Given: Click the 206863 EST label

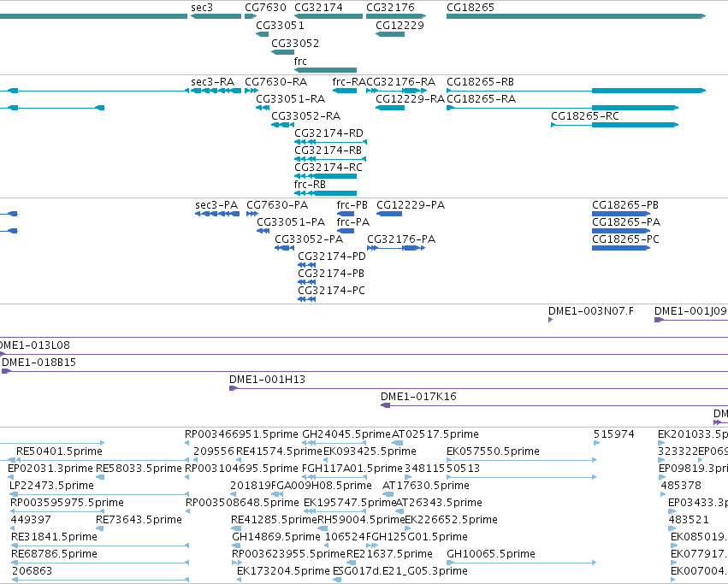Looking at the screenshot, I should click(32, 571).
